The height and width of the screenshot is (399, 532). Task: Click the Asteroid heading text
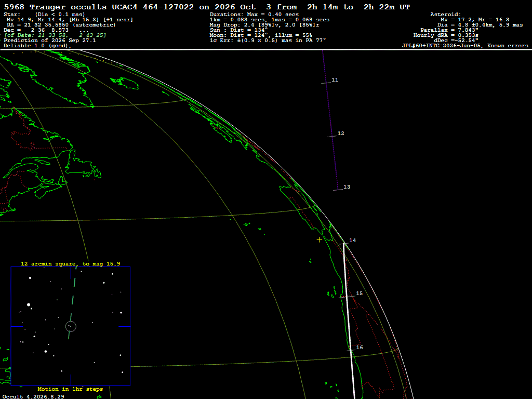(x=445, y=14)
